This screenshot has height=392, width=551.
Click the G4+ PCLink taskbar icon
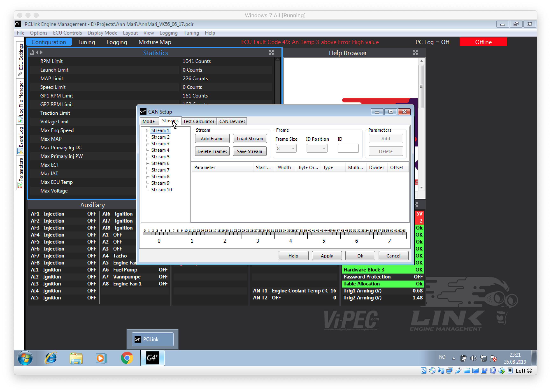[x=152, y=358]
